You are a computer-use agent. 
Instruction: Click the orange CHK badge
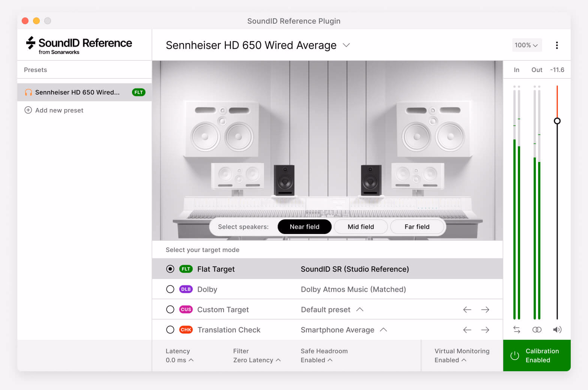[186, 330]
